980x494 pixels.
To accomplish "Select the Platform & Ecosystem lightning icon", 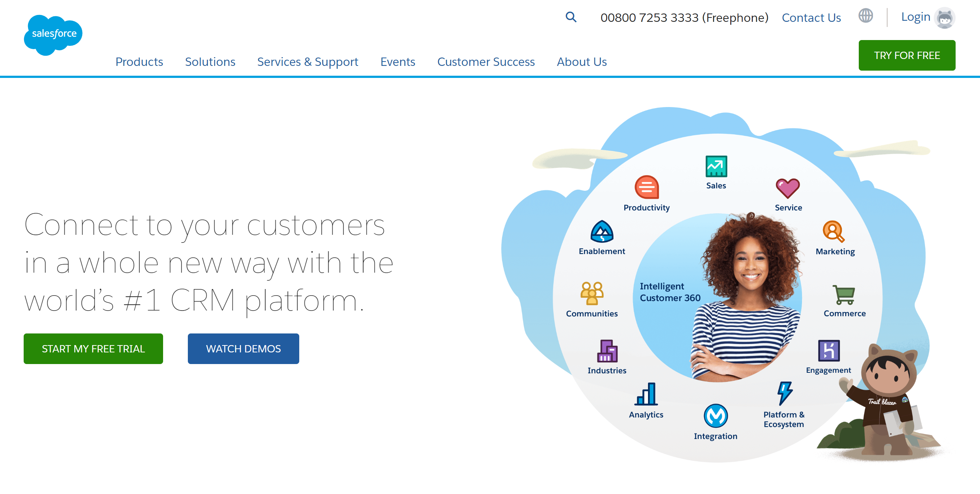I will coord(785,393).
